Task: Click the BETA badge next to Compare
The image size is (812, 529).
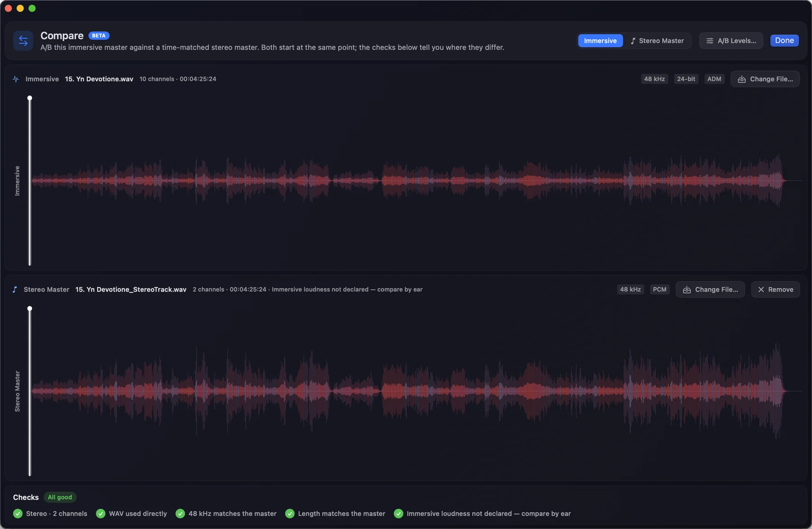Action: 99,36
